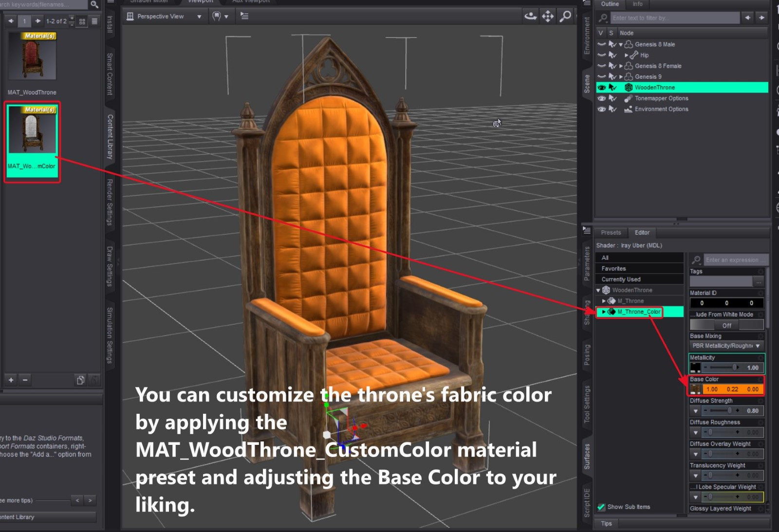Open the Presets tab in Surfaces
This screenshot has width=779, height=532.
(611, 233)
